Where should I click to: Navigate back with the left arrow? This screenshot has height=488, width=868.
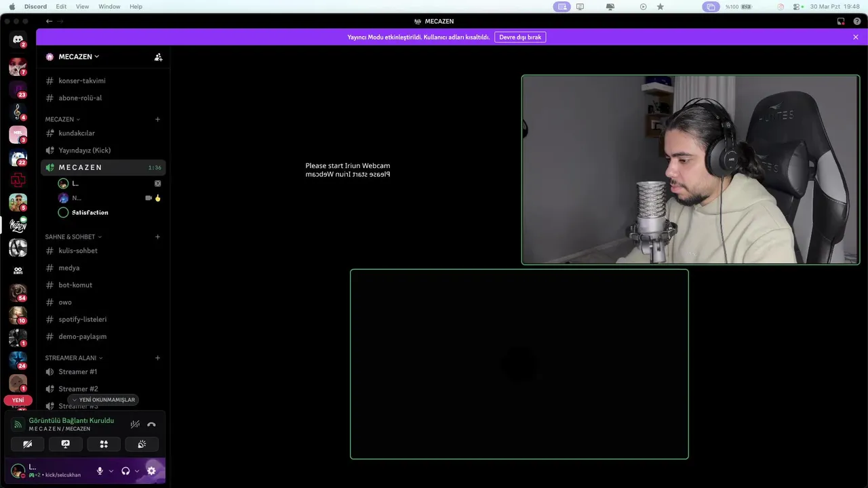(x=49, y=21)
